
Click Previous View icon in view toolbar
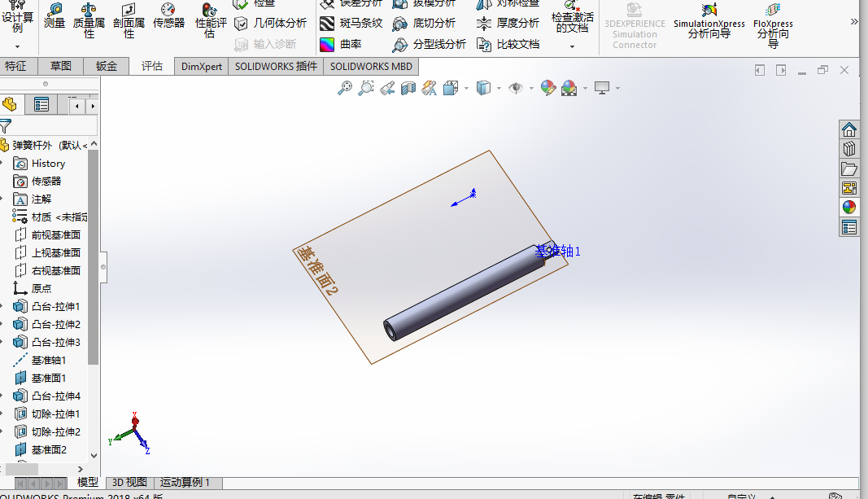[387, 88]
